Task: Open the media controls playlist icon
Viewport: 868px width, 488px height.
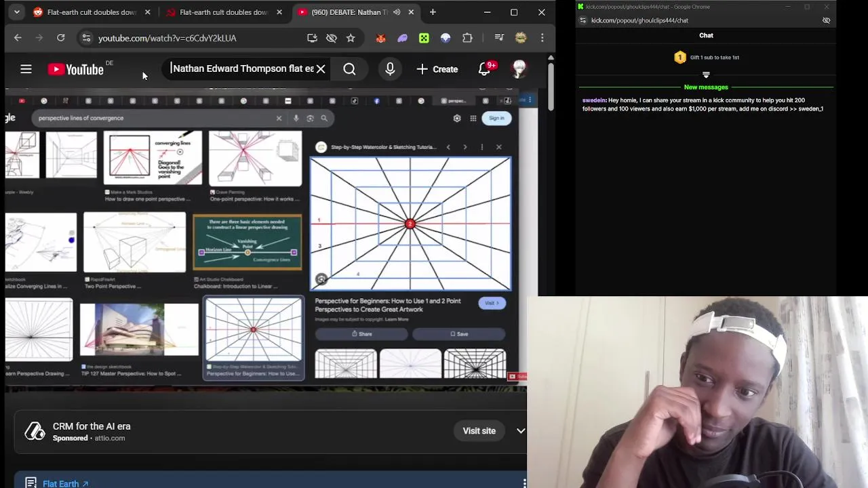Action: pos(499,38)
